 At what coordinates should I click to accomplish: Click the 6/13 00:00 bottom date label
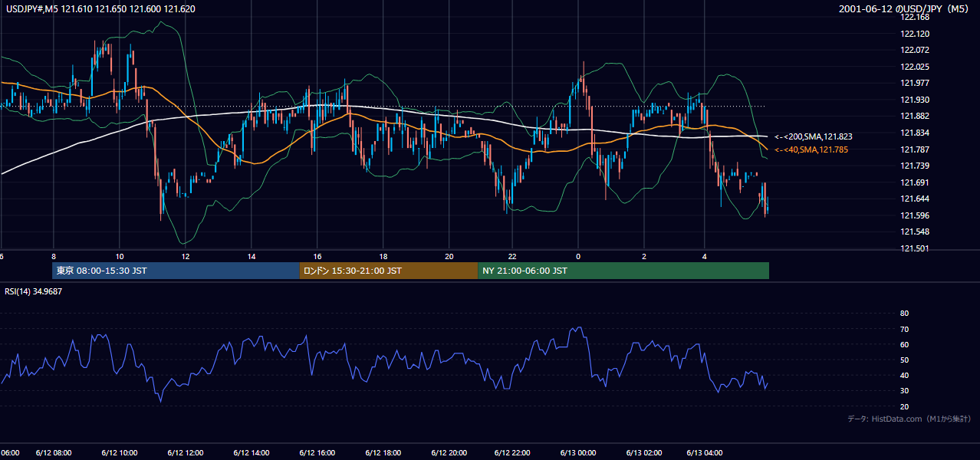point(578,453)
